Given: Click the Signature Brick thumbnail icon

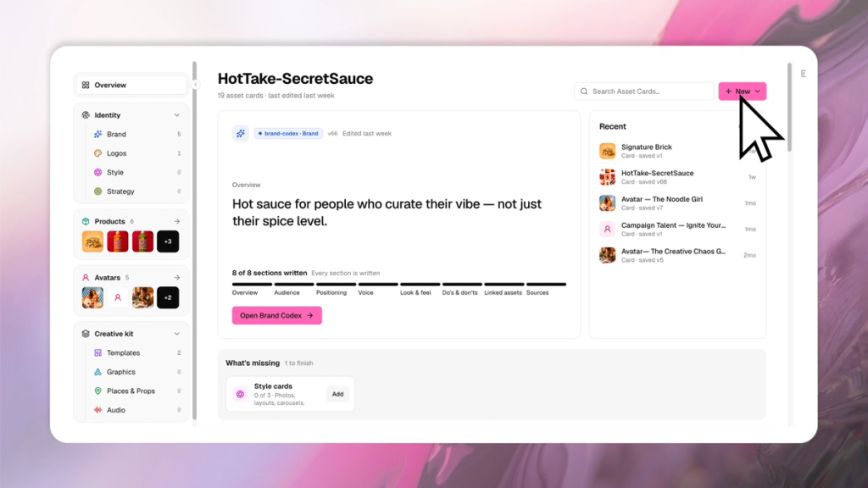Looking at the screenshot, I should tap(607, 151).
